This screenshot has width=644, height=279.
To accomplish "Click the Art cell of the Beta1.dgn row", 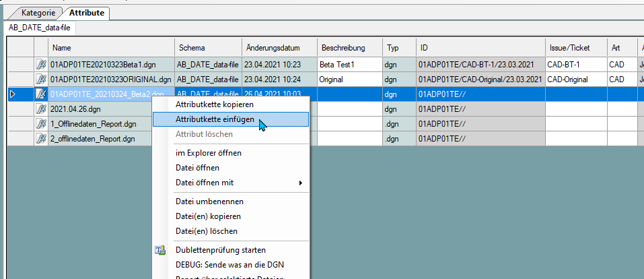I will (x=622, y=65).
